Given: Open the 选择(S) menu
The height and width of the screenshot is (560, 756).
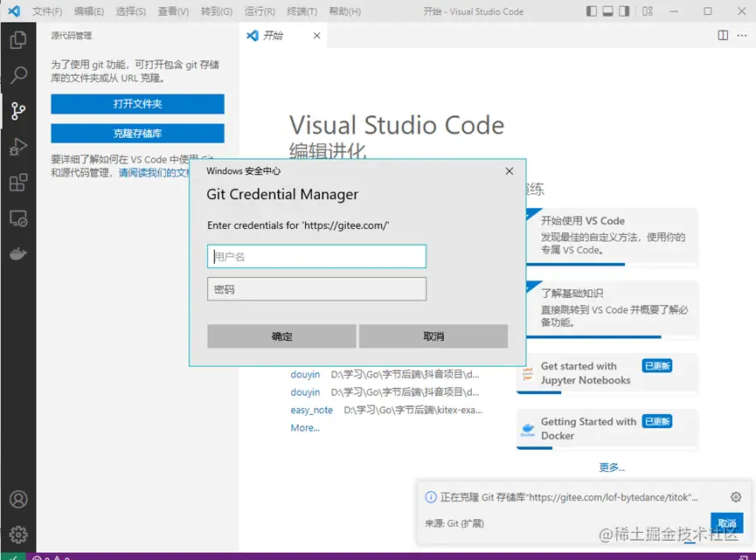Looking at the screenshot, I should tap(130, 11).
